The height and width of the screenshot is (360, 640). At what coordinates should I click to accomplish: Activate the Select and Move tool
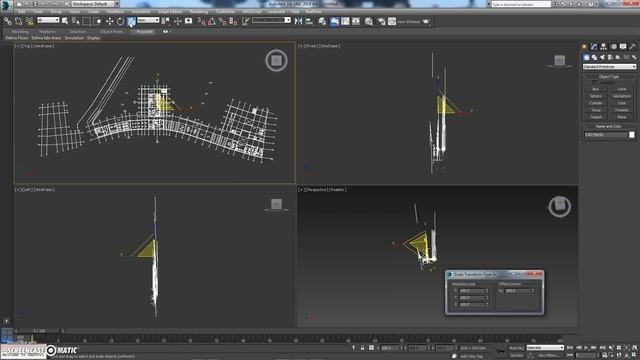tap(109, 21)
